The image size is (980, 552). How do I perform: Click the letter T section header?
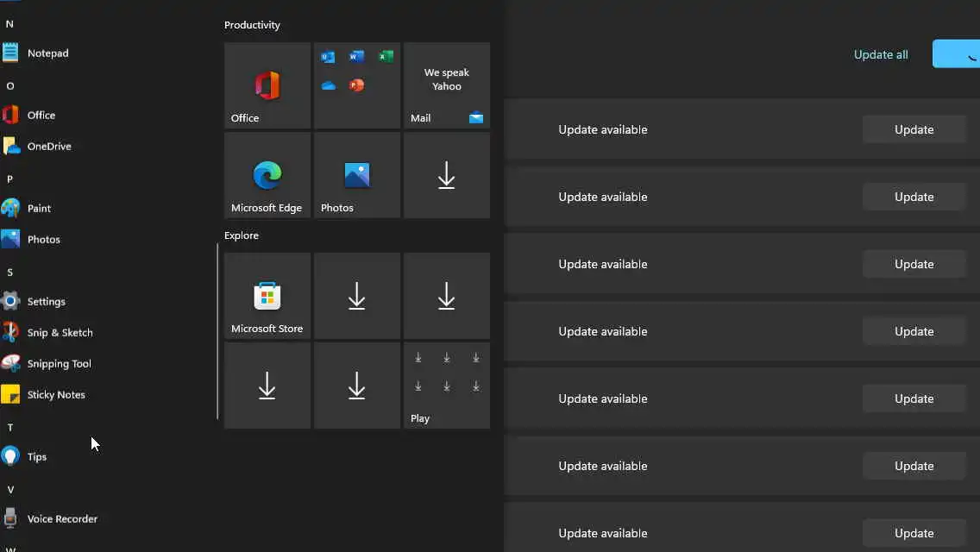click(x=10, y=427)
